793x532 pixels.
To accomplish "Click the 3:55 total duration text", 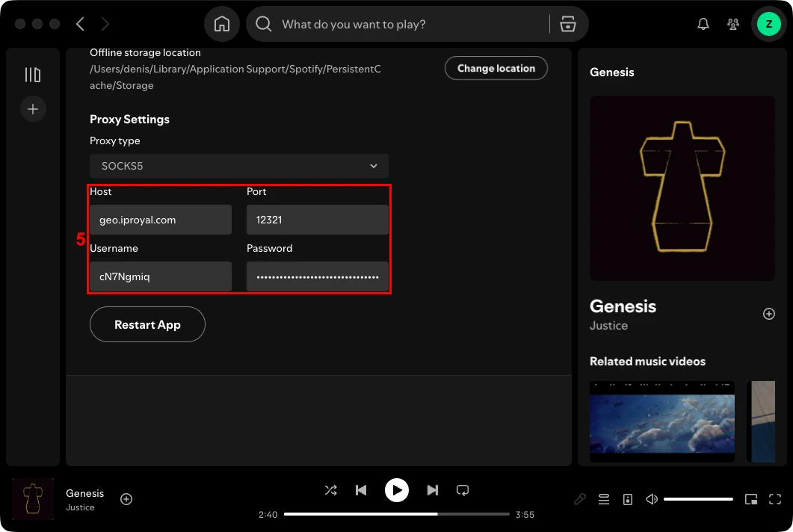I will 525,514.
